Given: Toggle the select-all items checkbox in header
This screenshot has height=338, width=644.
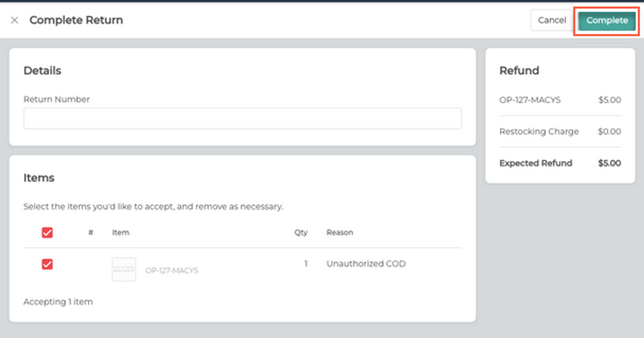Looking at the screenshot, I should click(x=47, y=233).
